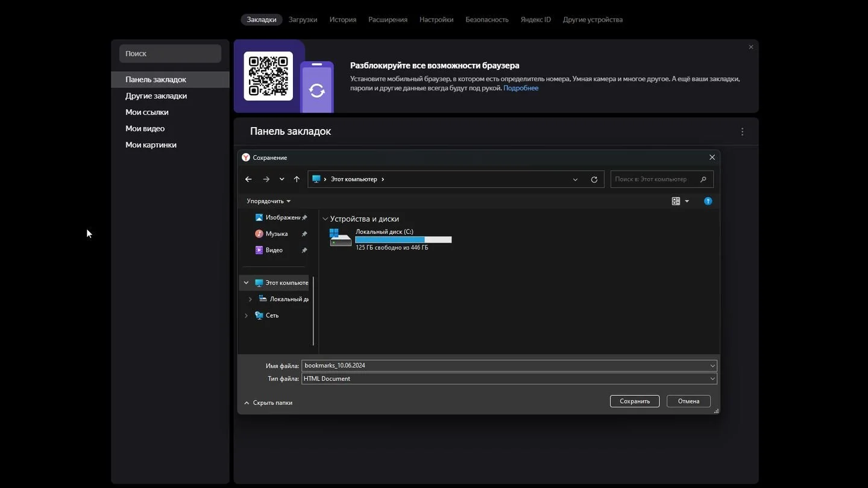
Task: Click the Имя файла input field
Action: pyautogui.click(x=509, y=365)
